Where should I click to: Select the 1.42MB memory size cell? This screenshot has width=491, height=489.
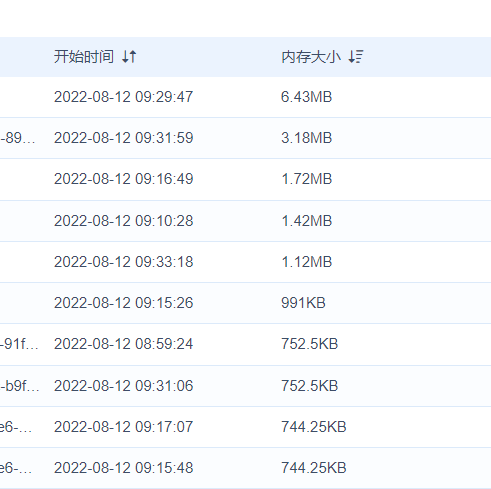307,221
